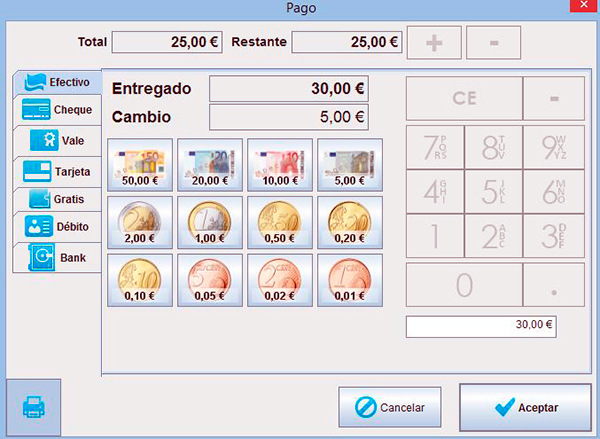Tap keypad digit 1
The image size is (600, 439).
pos(435,236)
